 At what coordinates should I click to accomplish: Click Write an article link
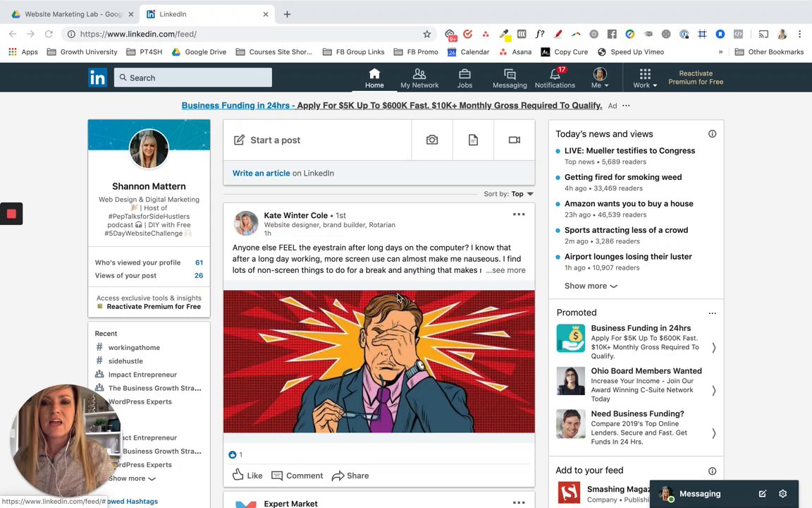coord(261,173)
